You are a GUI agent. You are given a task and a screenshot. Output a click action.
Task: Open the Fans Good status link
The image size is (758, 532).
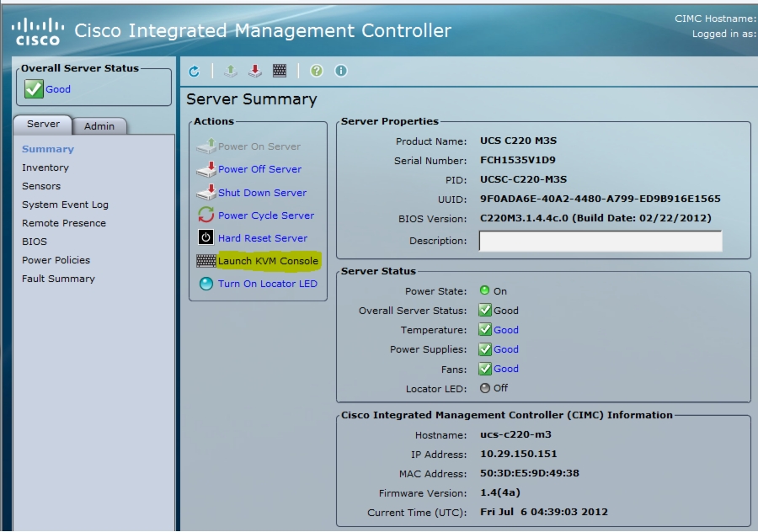(505, 369)
